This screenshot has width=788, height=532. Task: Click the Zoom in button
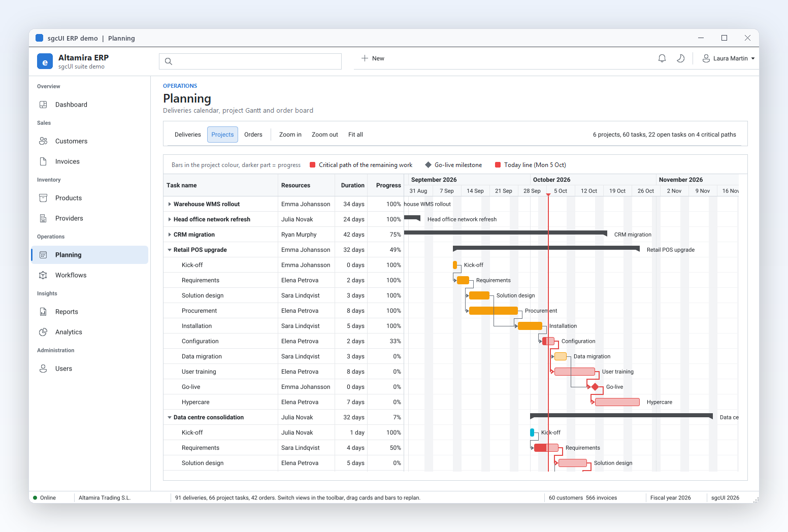(290, 135)
